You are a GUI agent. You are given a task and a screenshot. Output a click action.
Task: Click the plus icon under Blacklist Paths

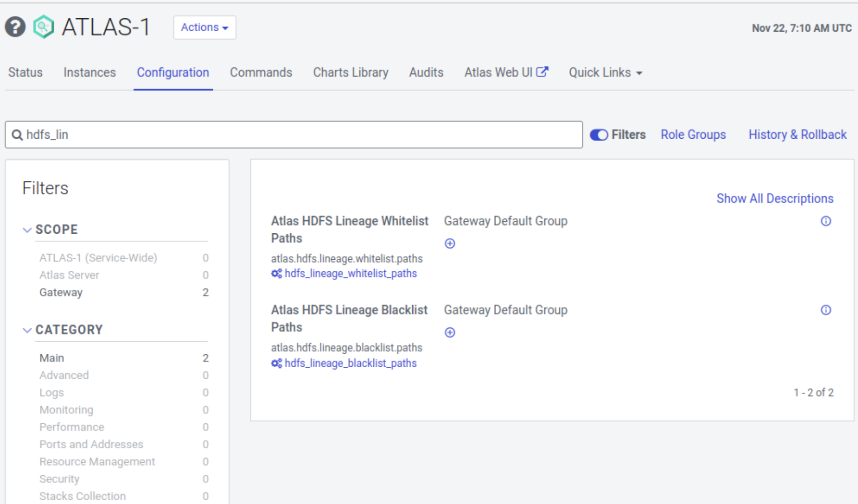(x=450, y=333)
